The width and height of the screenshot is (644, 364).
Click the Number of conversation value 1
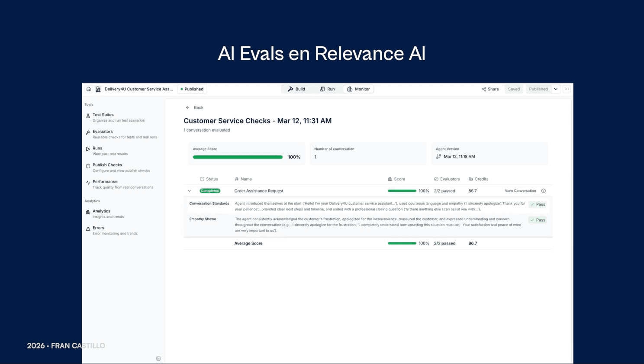coord(315,157)
